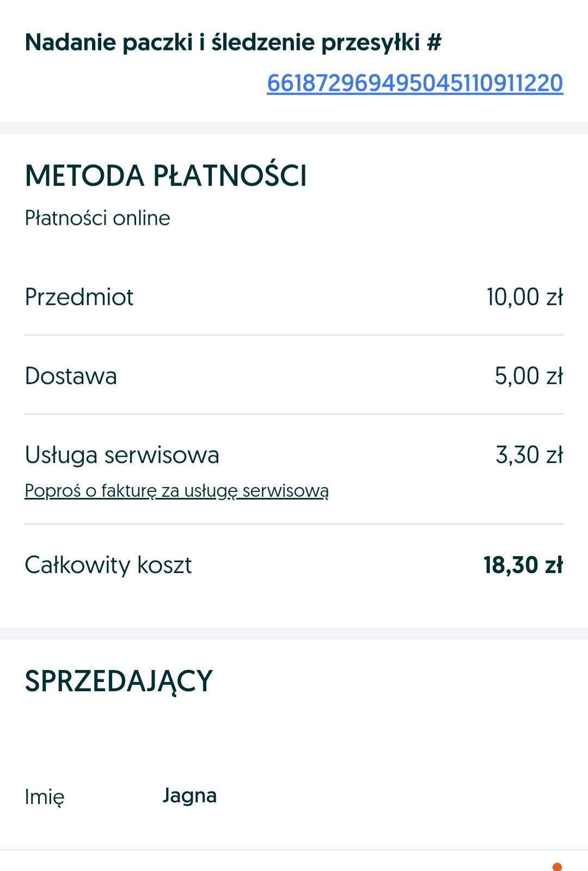Click the 'Imię' field label
The image size is (588, 871).
[x=45, y=797]
